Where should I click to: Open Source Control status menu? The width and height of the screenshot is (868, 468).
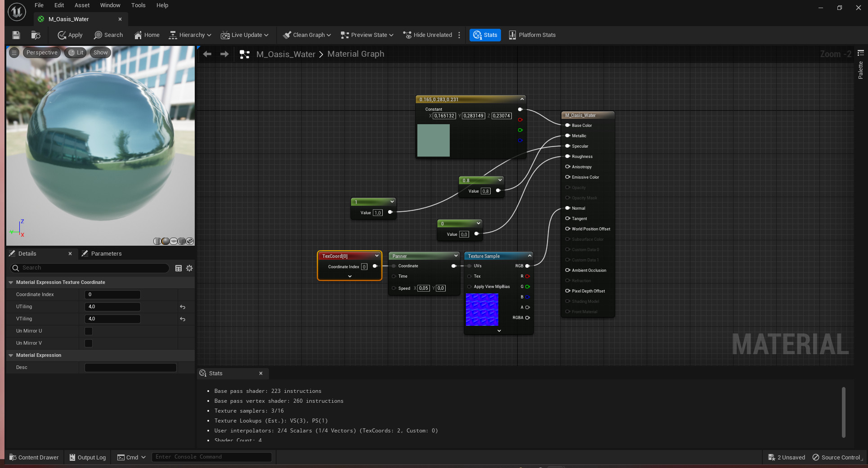pos(837,458)
